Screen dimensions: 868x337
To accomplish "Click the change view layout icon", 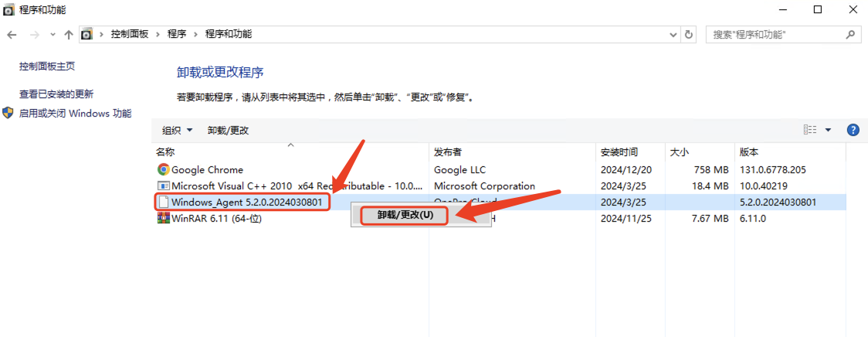I will click(x=810, y=130).
